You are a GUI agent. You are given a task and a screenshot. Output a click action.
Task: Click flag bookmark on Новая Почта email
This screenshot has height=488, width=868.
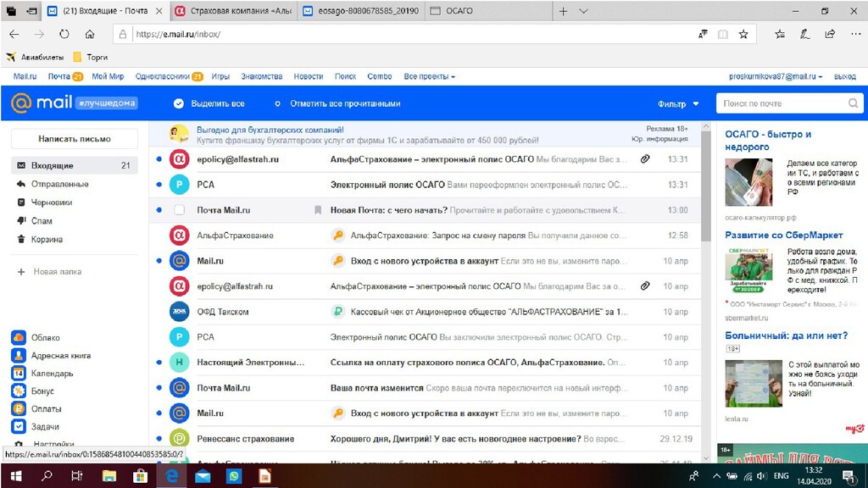tap(318, 210)
